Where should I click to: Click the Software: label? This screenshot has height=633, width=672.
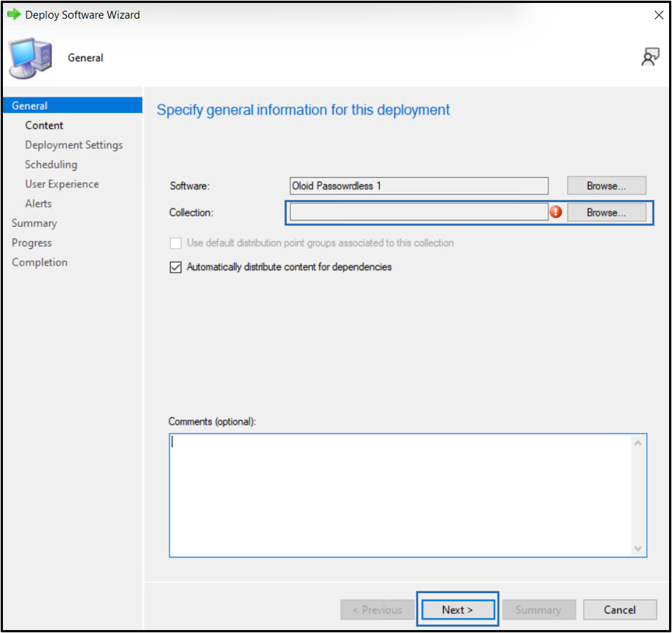click(190, 186)
